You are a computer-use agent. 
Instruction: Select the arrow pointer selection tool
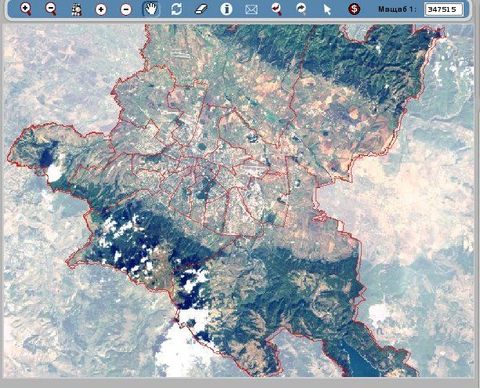click(x=327, y=9)
